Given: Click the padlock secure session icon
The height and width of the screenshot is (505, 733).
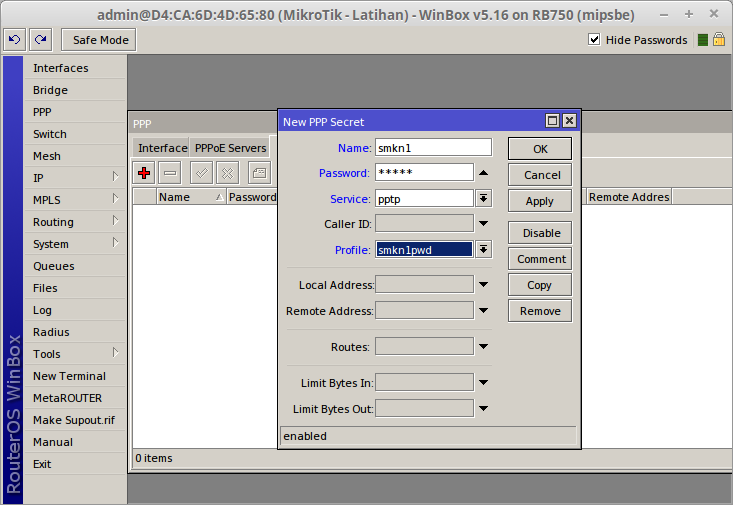Looking at the screenshot, I should 719,39.
